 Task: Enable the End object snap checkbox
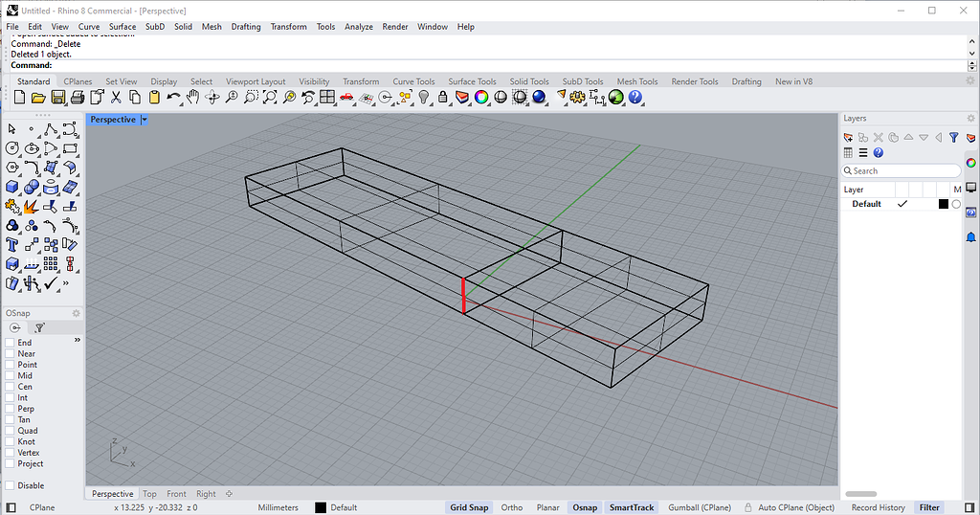pyautogui.click(x=11, y=343)
